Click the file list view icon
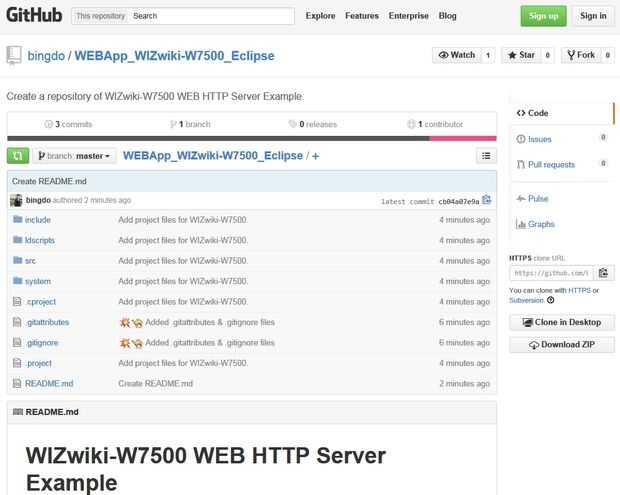 coord(486,156)
